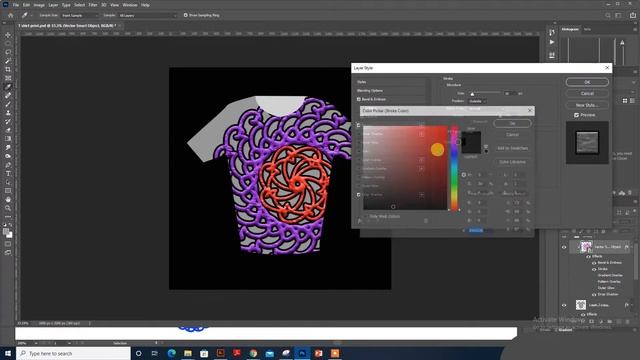Image resolution: width=640 pixels, height=360 pixels.
Task: Hide the Vector Smart Object layer
Action: 564,247
